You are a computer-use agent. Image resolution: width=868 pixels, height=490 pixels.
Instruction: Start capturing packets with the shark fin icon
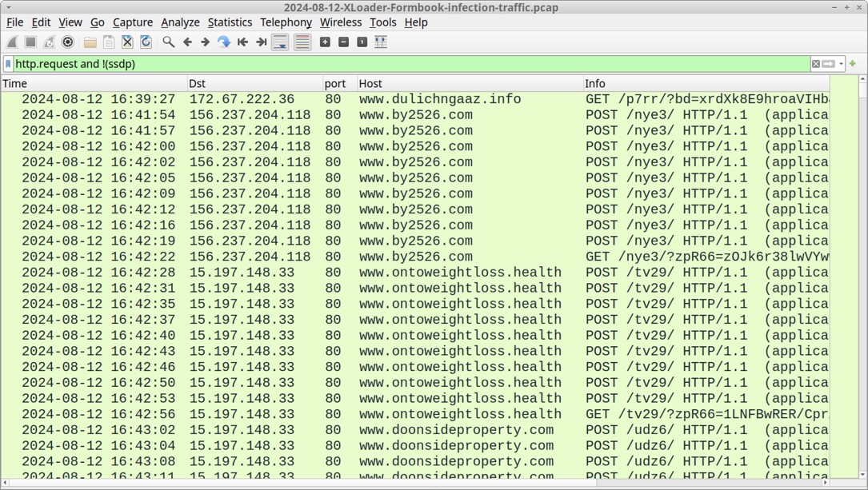pos(12,42)
